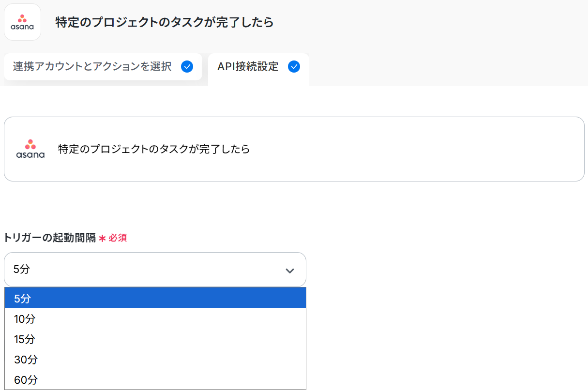Choose 15分 from the interval list

click(155, 339)
